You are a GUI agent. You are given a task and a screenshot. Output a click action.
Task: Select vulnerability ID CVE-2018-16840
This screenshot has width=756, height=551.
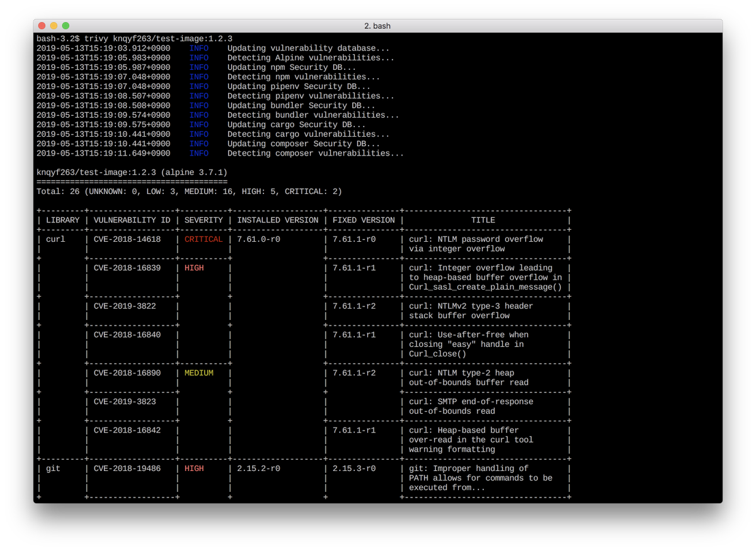(x=127, y=335)
